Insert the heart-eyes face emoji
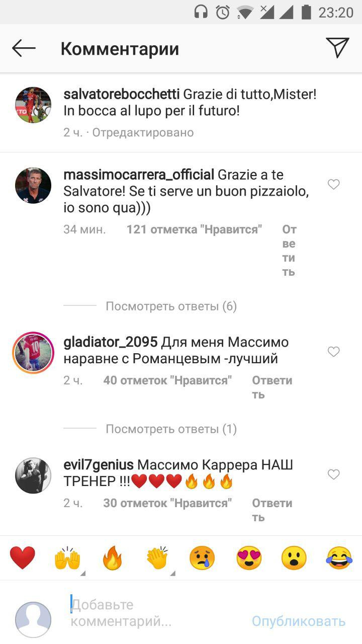The width and height of the screenshot is (362, 644). tap(249, 558)
